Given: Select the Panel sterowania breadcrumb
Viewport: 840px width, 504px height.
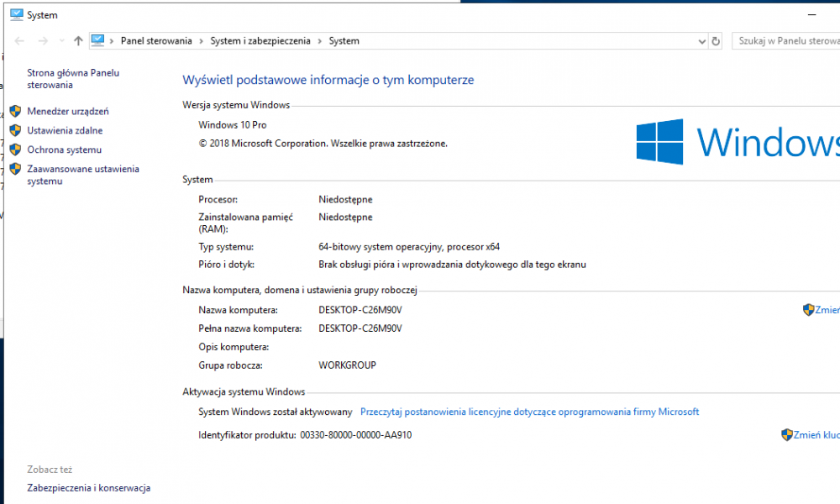Looking at the screenshot, I should click(x=156, y=41).
